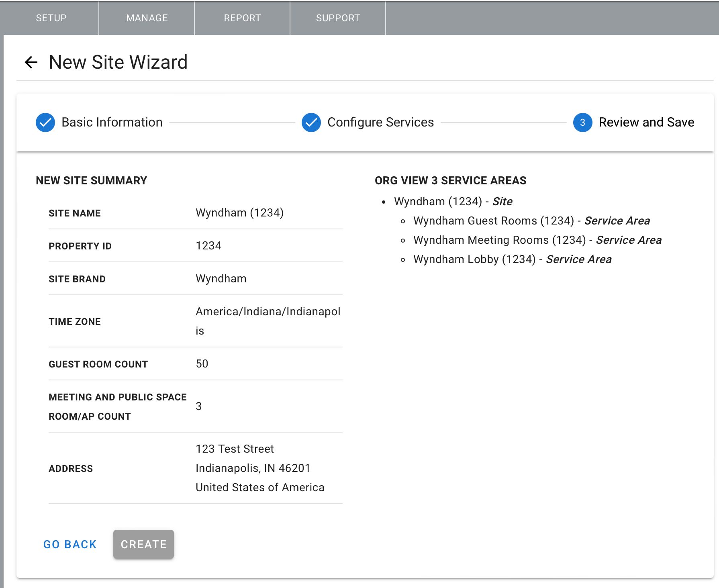Click the 'NEW SITE SUMMARY' heading
719x588 pixels.
92,180
